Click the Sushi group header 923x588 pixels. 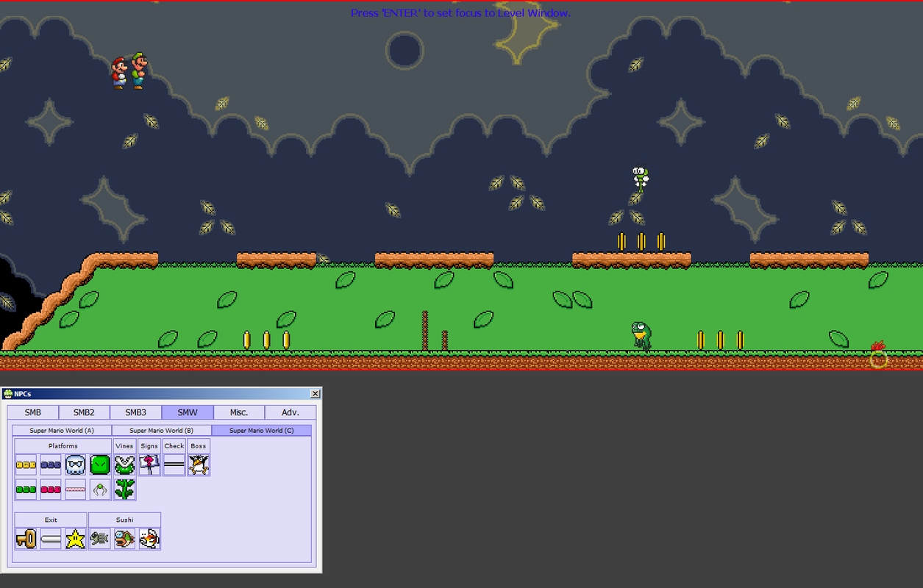(125, 520)
